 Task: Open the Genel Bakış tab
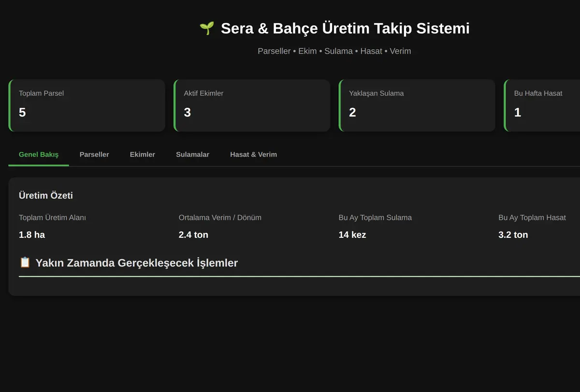tap(39, 155)
